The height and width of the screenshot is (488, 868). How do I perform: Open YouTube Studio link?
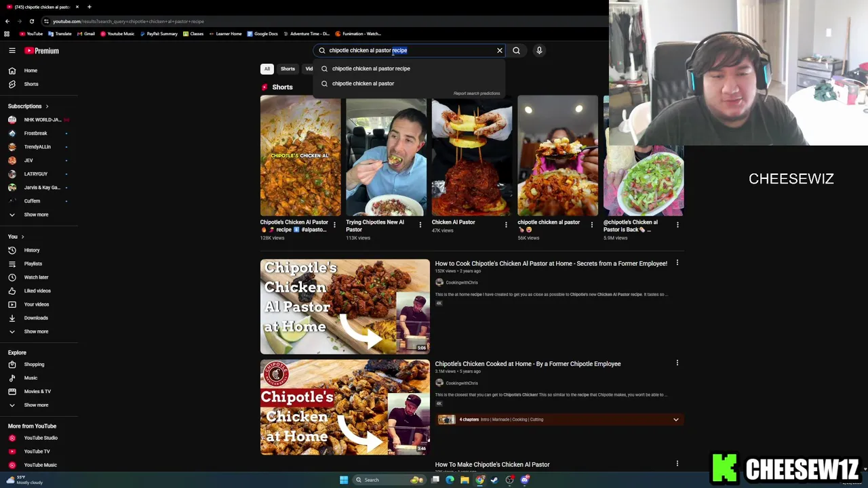39,438
